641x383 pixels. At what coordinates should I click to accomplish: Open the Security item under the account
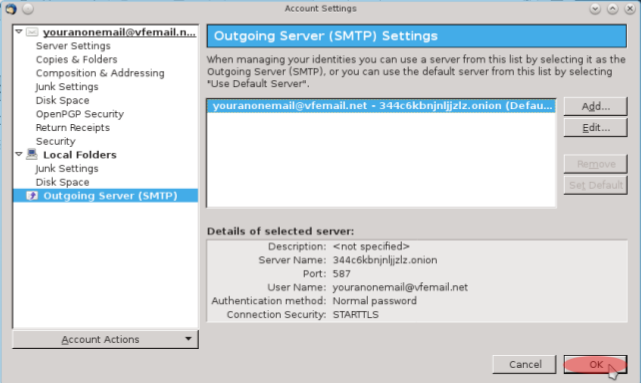click(56, 141)
